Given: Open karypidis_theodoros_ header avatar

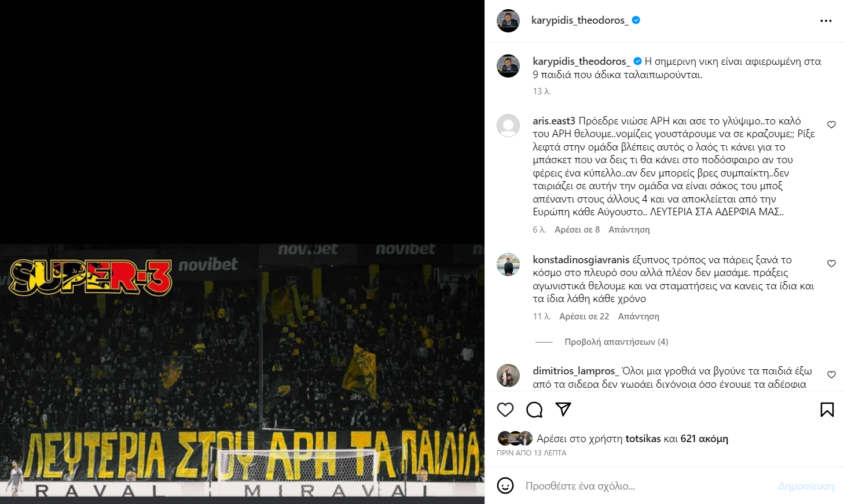Looking at the screenshot, I should pos(508,21).
